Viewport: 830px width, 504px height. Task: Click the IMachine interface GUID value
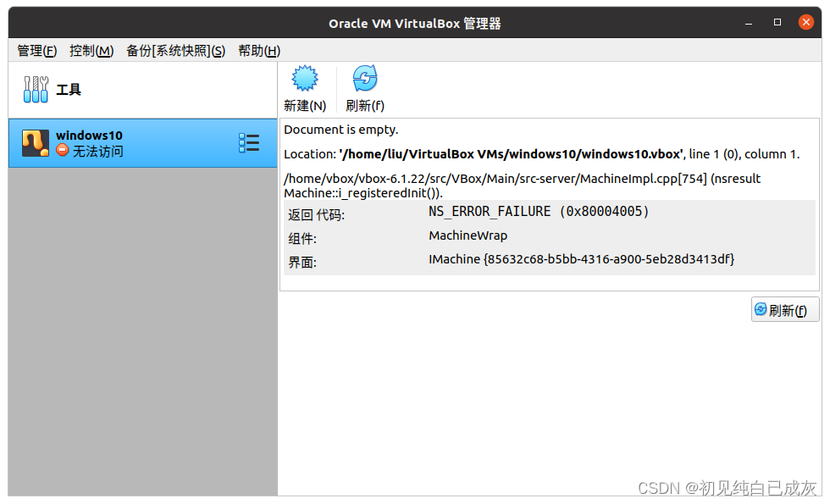[581, 259]
